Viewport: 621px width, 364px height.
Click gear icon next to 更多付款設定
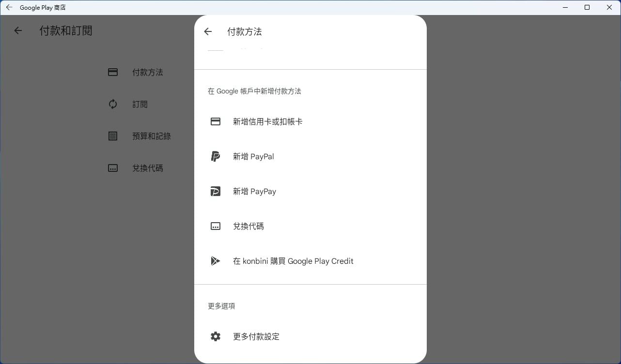tap(216, 336)
